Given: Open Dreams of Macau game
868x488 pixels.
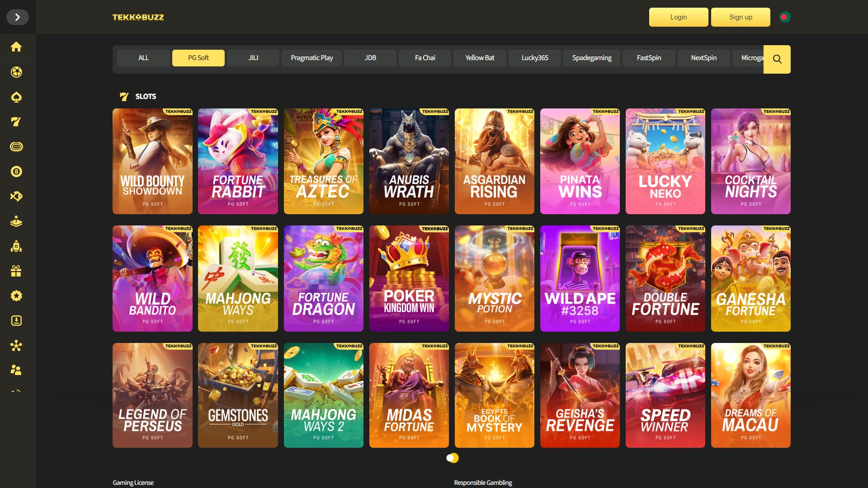Looking at the screenshot, I should (x=751, y=395).
